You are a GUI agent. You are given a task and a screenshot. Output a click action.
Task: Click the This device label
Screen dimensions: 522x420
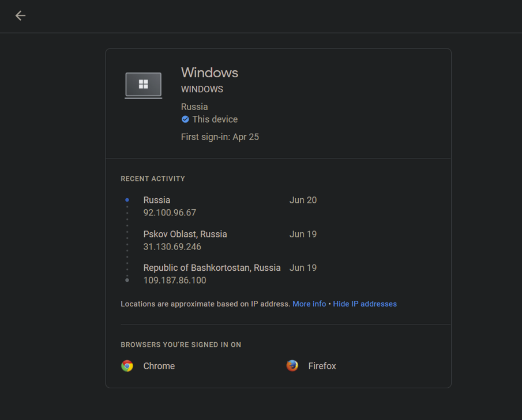(x=215, y=119)
